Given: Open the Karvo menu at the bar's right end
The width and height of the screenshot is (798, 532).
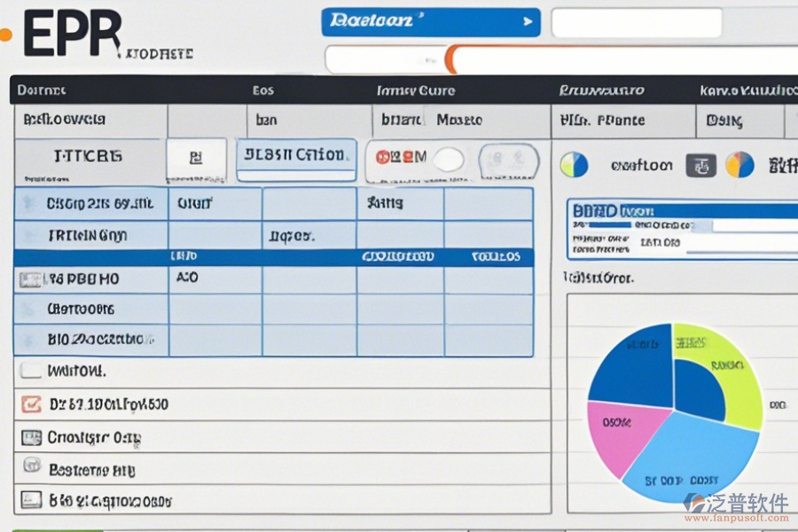Looking at the screenshot, I should tap(748, 90).
